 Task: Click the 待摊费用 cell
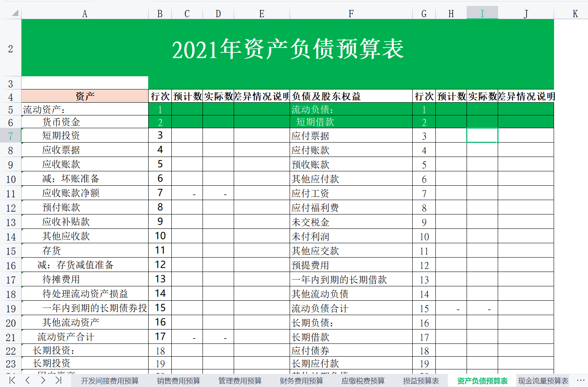click(85, 279)
